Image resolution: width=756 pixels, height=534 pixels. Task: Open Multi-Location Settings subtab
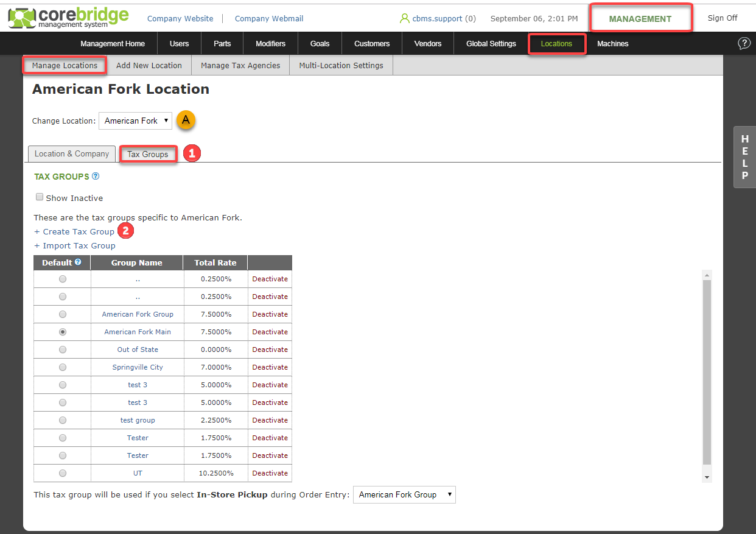[x=341, y=65]
